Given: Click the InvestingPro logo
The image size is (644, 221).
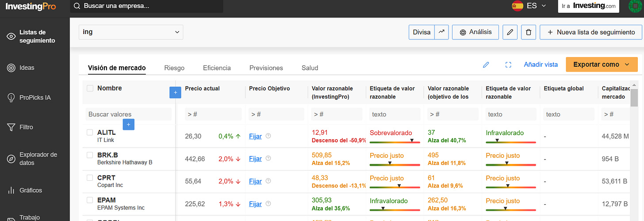Looking at the screenshot, I should pos(31,6).
